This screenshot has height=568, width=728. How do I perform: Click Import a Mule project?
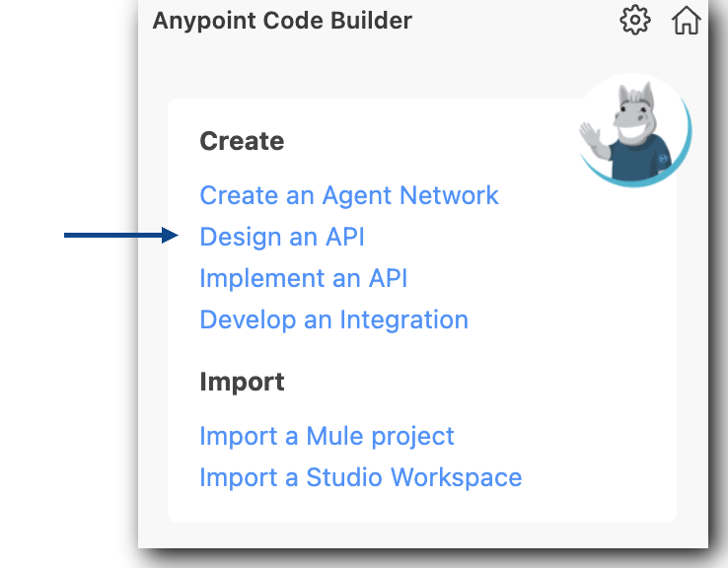[327, 437]
